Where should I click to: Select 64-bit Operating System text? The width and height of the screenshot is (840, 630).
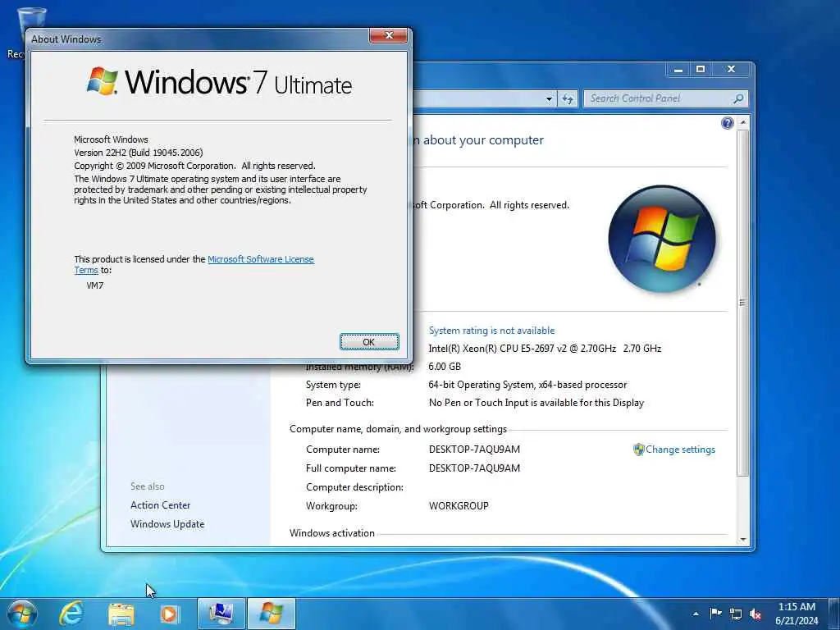click(x=527, y=385)
